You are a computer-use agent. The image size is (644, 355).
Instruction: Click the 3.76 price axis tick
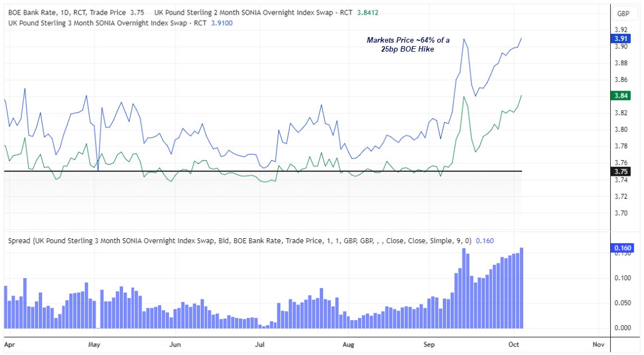pyautogui.click(x=620, y=163)
